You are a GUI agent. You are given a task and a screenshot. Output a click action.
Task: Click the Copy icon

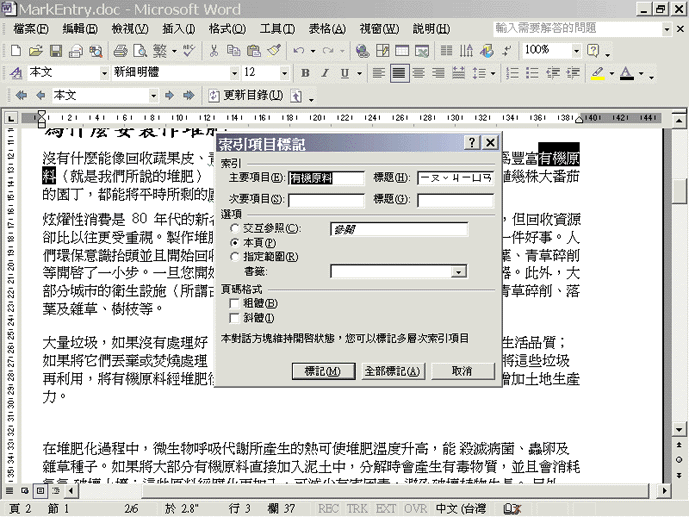point(233,51)
